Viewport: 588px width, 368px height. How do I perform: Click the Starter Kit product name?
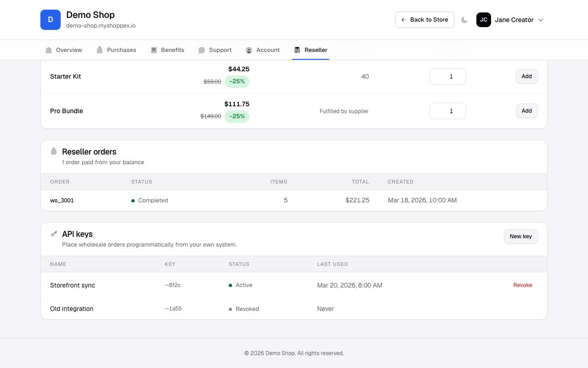click(66, 76)
